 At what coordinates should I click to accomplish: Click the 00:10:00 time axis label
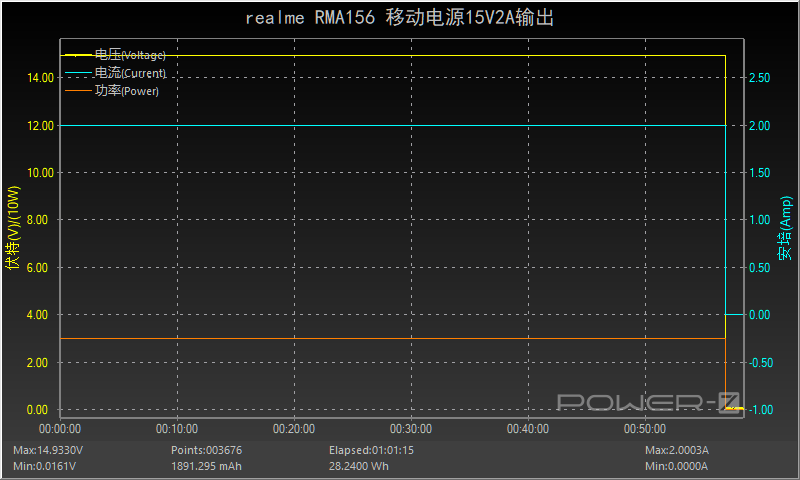pyautogui.click(x=177, y=428)
